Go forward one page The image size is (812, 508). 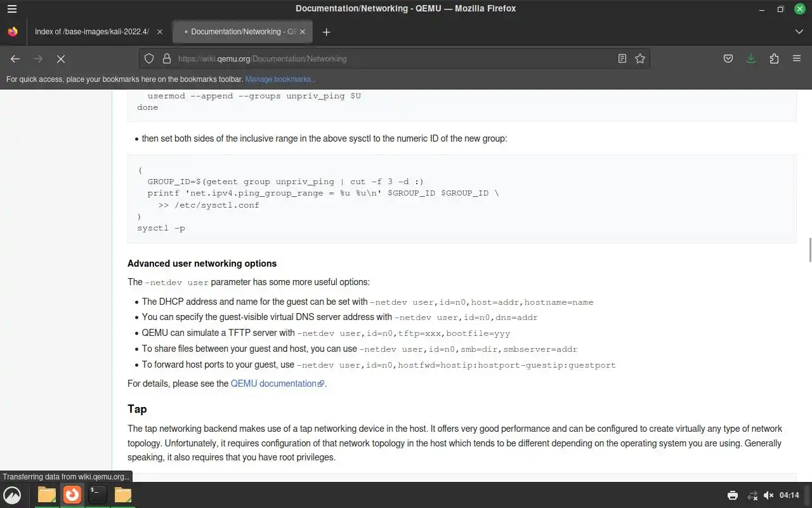(38, 58)
